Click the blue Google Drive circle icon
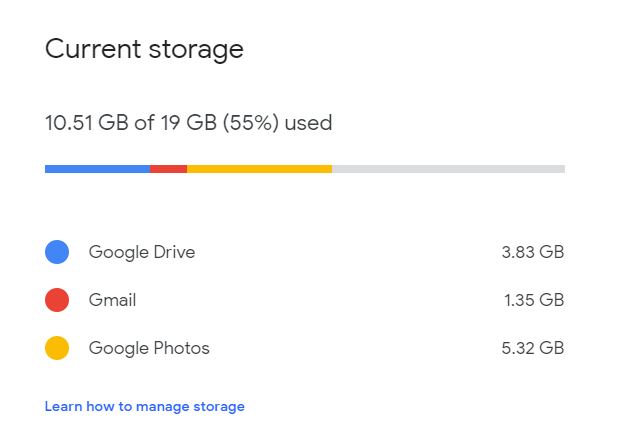Image resolution: width=619 pixels, height=444 pixels. (x=57, y=252)
